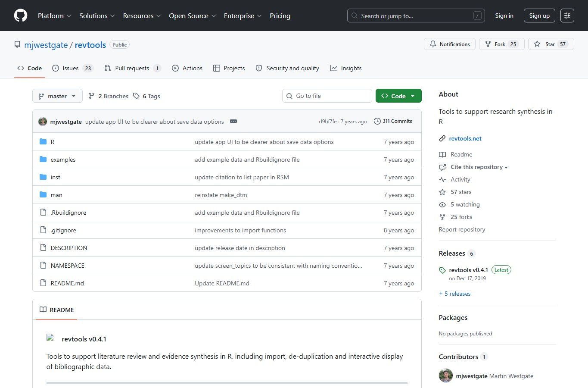This screenshot has width=588, height=388.
Task: Click the .gitignore file icon
Action: 43,230
